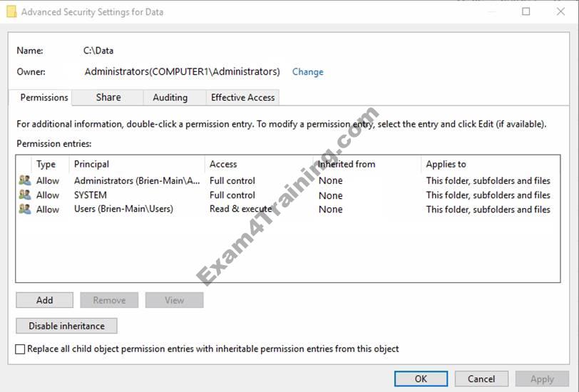Click the folder icon in title bar
This screenshot has width=579, height=392.
(x=11, y=12)
